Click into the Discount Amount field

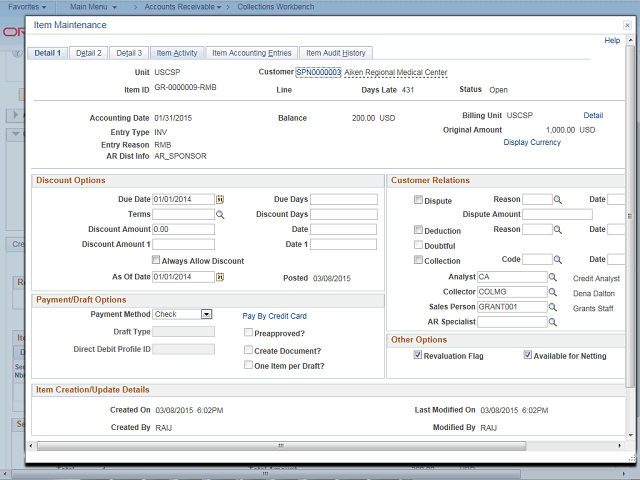183,230
